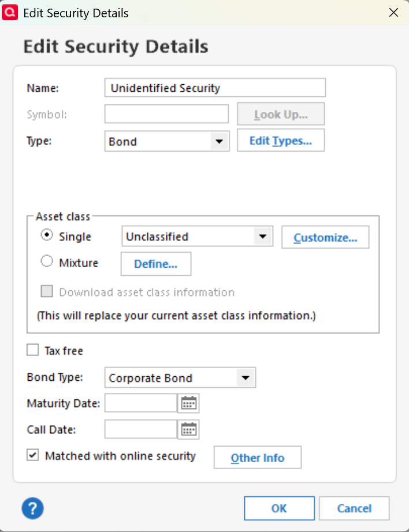Click into the Name text field
409x532 pixels.
(215, 88)
